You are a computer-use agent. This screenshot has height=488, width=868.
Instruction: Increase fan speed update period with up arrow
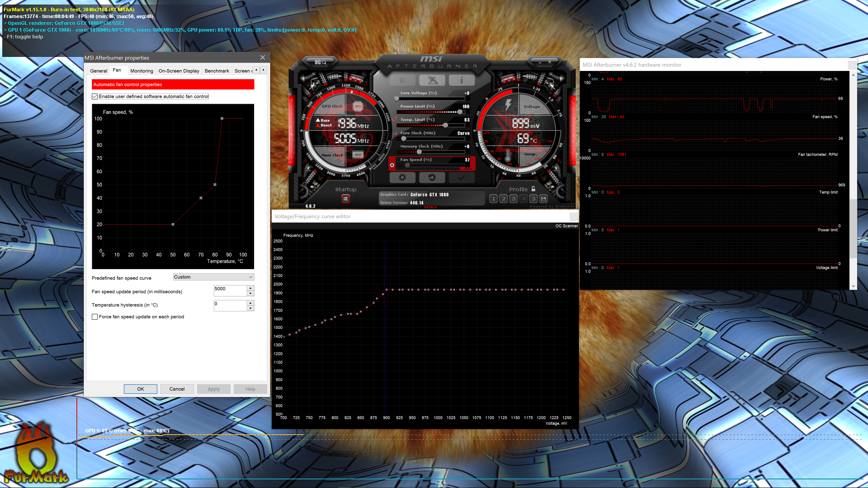click(250, 288)
